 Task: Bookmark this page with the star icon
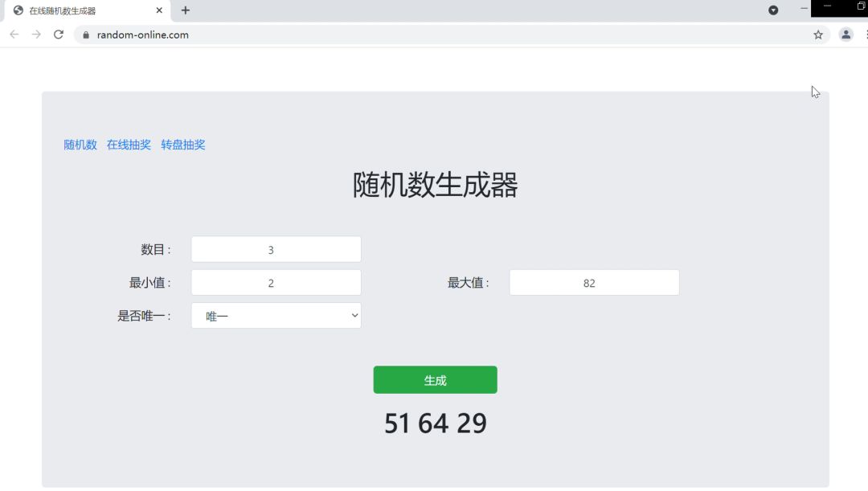pyautogui.click(x=818, y=35)
